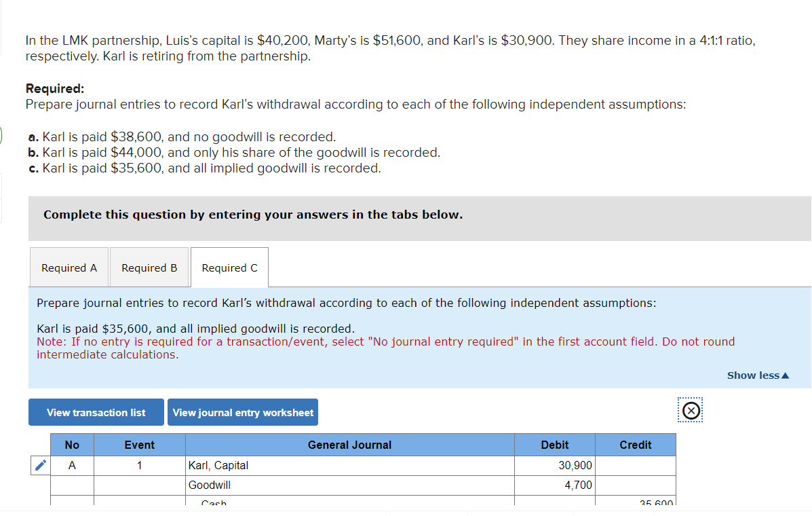Click the Debit column header

click(554, 445)
